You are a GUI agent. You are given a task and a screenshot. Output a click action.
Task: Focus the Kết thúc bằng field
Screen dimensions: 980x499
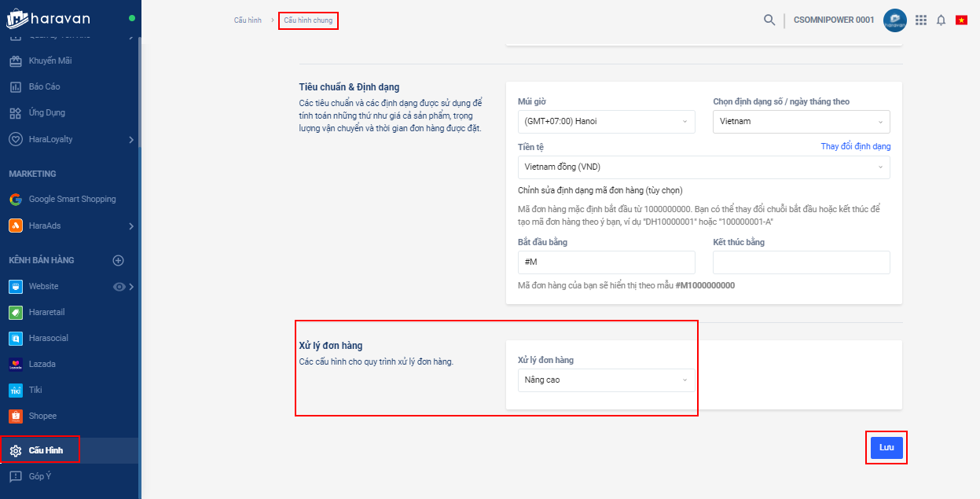(801, 262)
